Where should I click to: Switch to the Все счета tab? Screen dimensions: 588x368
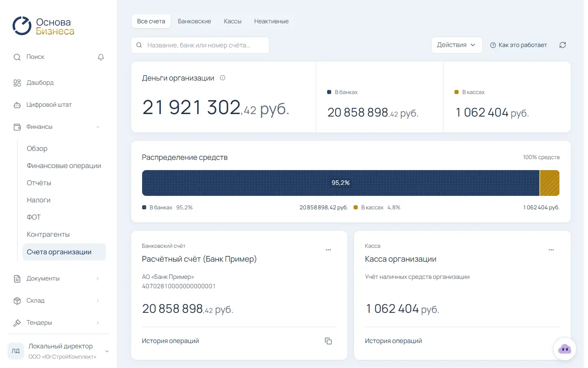151,21
